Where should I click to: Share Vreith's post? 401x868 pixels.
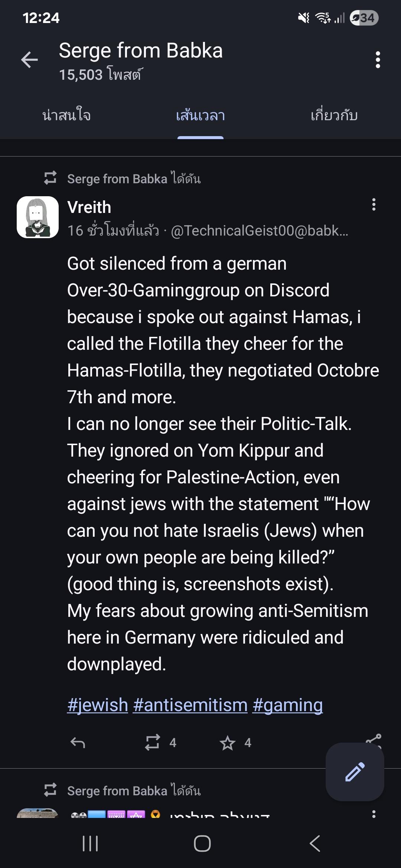[374, 738]
